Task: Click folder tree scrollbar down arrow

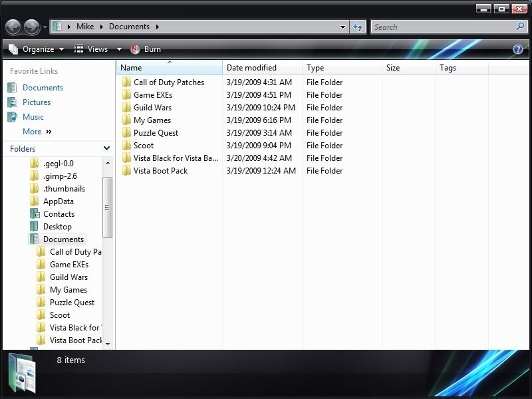Action: point(108,344)
